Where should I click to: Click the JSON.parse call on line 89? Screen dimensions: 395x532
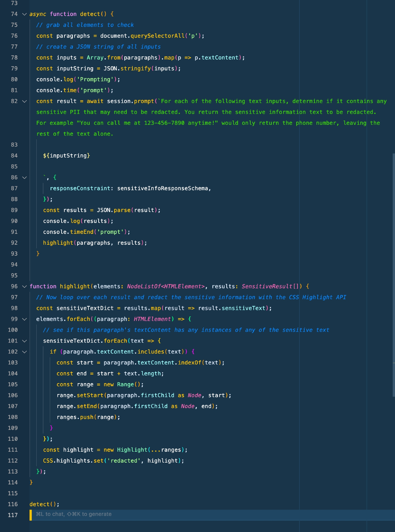114,210
